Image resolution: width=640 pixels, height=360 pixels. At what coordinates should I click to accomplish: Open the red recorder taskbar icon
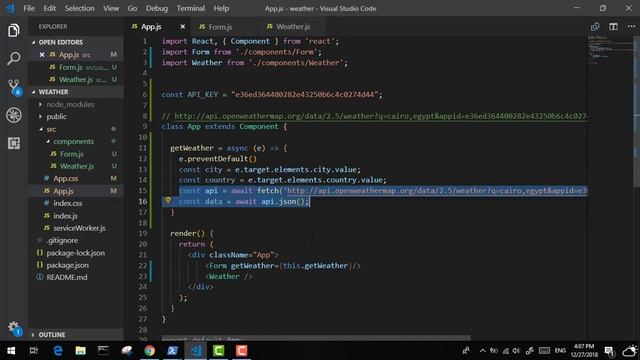pos(241,351)
